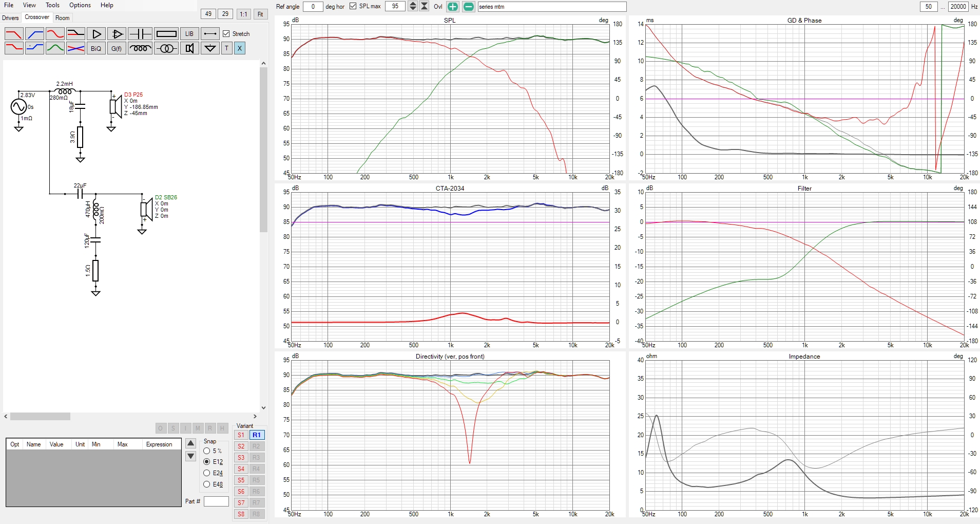Click the maximum frequency field showing 20000
This screenshot has height=524, width=980.
click(x=958, y=7)
